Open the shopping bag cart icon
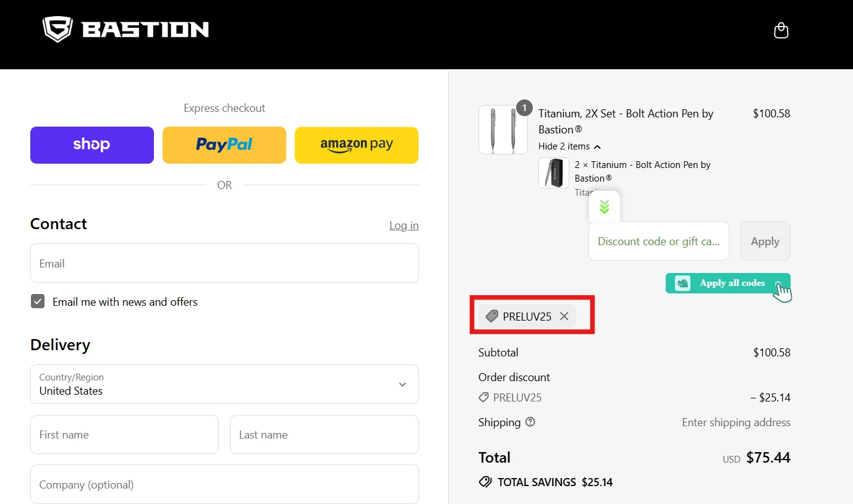 [781, 30]
